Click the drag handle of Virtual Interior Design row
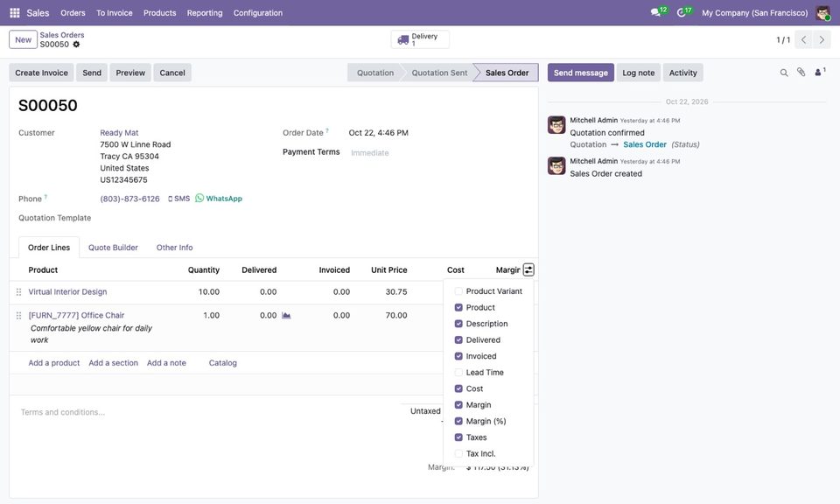The height and width of the screenshot is (504, 840). pos(18,292)
